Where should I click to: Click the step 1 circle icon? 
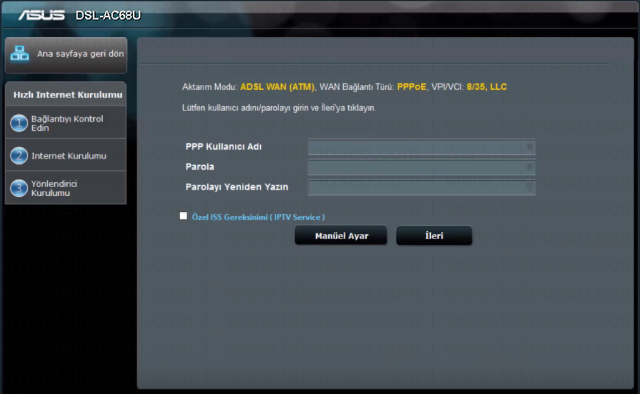(x=19, y=123)
